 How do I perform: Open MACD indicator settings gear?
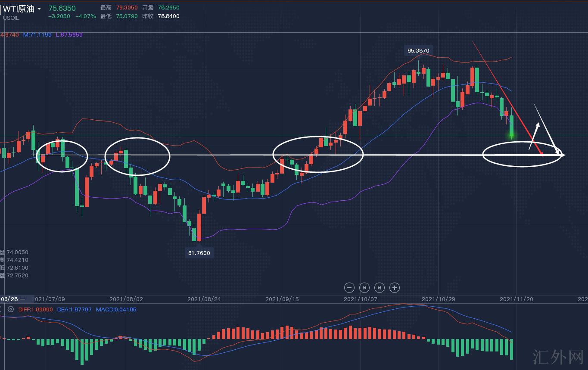coord(11,309)
